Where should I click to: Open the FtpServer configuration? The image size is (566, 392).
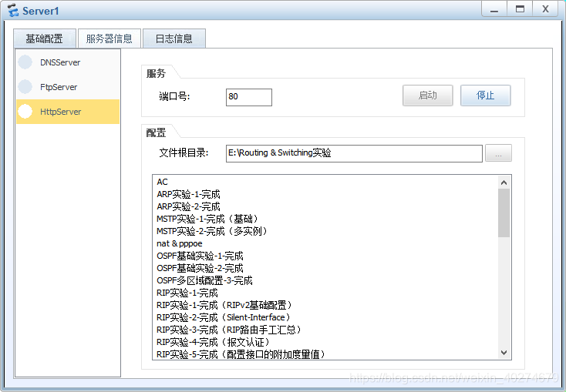(x=68, y=87)
